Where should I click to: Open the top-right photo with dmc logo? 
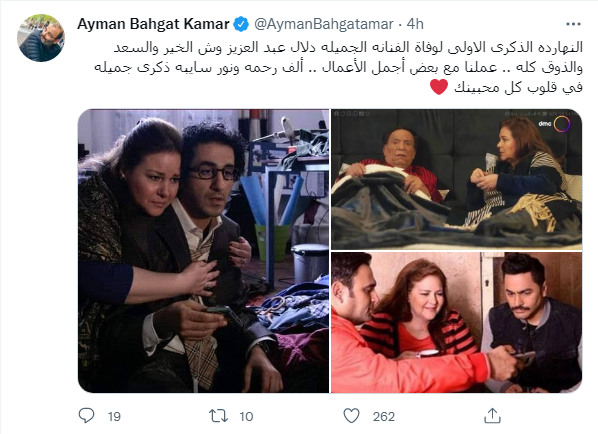click(x=457, y=179)
